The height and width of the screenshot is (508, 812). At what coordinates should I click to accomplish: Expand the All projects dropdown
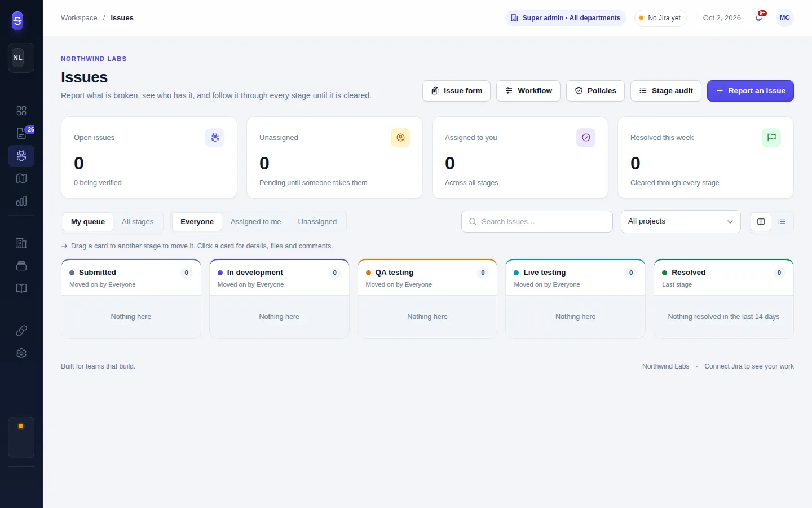click(x=681, y=222)
